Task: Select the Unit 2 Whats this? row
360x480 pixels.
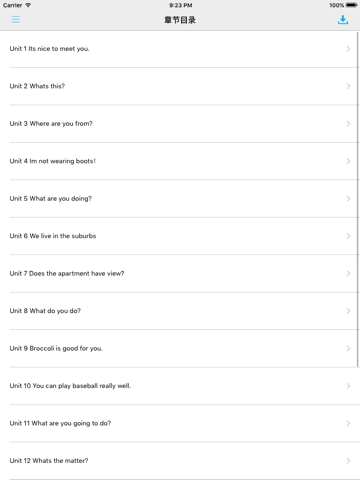Action: [x=180, y=86]
